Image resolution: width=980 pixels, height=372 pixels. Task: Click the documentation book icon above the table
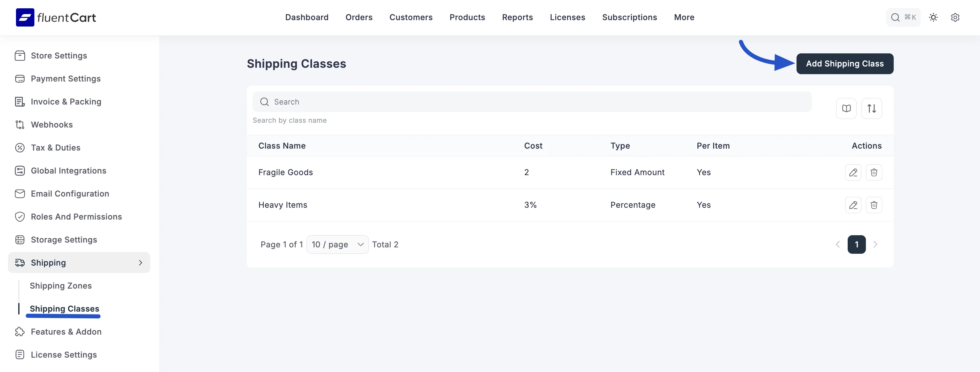click(x=846, y=108)
